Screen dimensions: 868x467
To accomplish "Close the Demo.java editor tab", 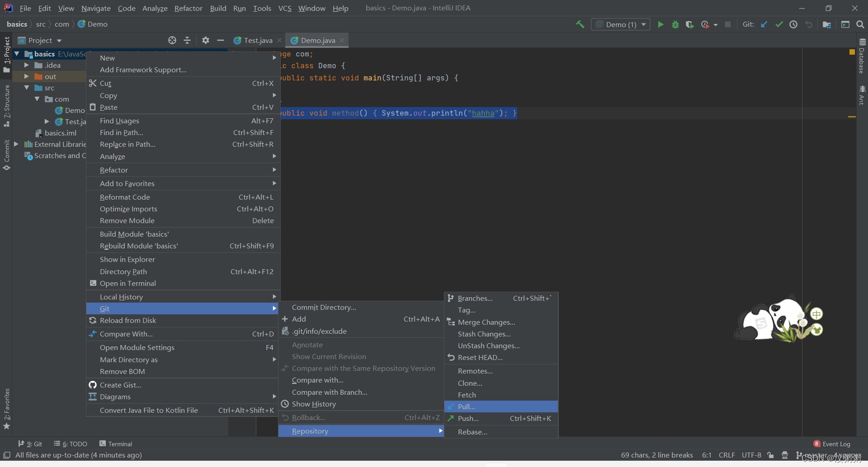I will click(342, 40).
